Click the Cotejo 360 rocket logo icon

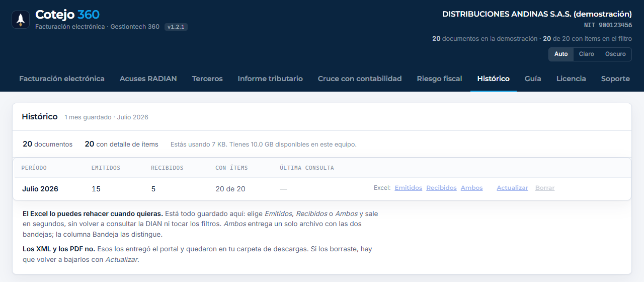click(x=21, y=20)
